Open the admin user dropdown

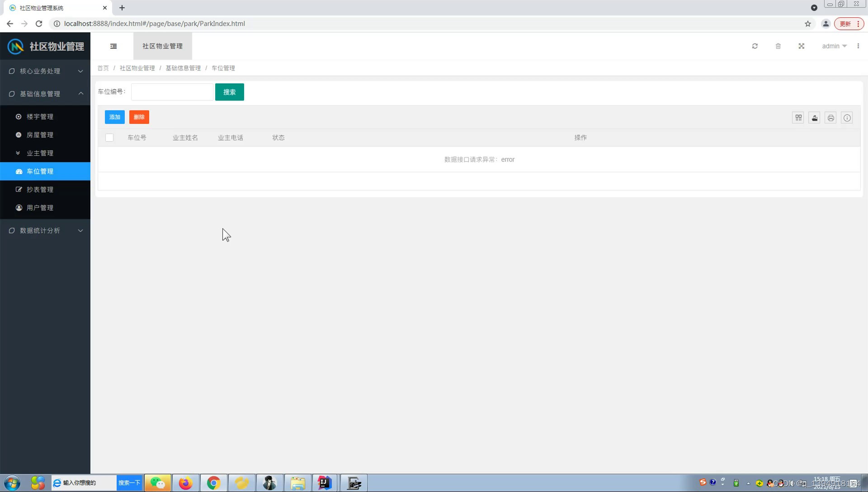(x=834, y=46)
